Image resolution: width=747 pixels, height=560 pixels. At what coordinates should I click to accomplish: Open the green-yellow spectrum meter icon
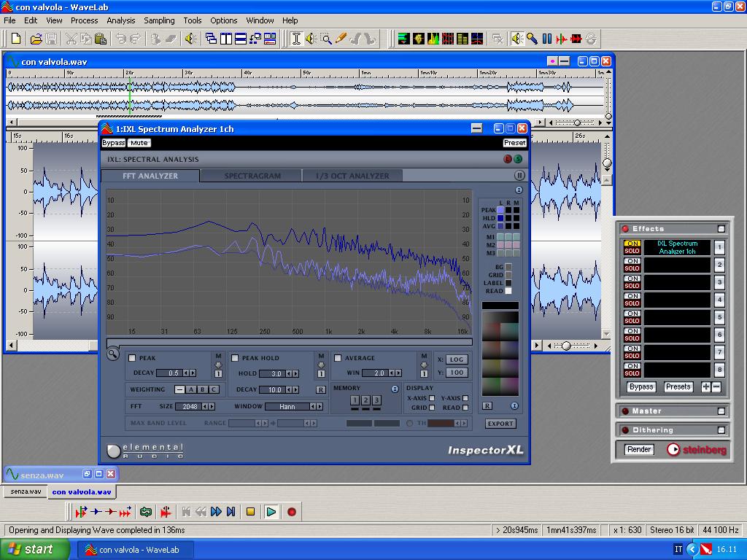pos(433,39)
